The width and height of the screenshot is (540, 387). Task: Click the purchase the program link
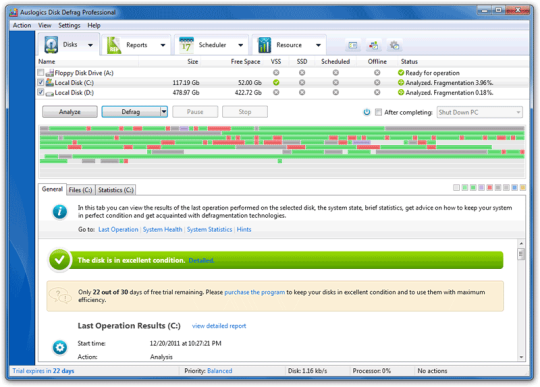tap(255, 292)
